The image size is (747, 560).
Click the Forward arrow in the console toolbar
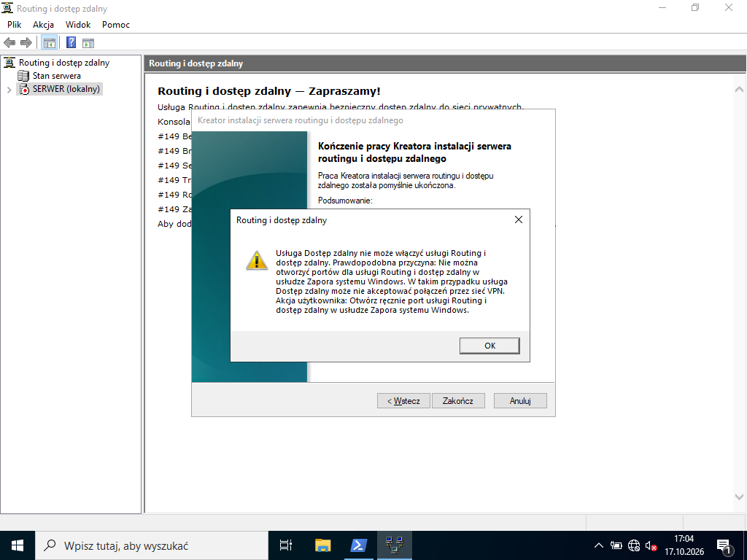click(26, 43)
